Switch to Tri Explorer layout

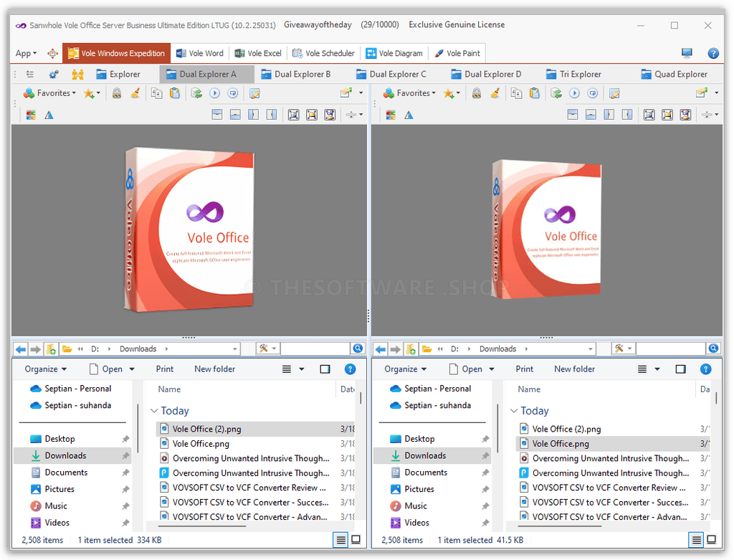573,74
